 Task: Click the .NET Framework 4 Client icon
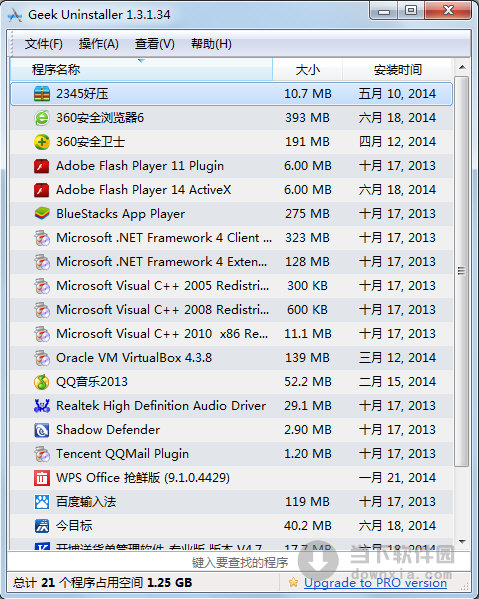[x=42, y=238]
